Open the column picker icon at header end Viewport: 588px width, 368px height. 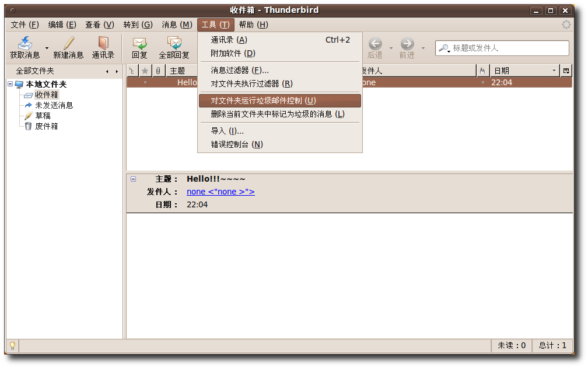pyautogui.click(x=566, y=71)
